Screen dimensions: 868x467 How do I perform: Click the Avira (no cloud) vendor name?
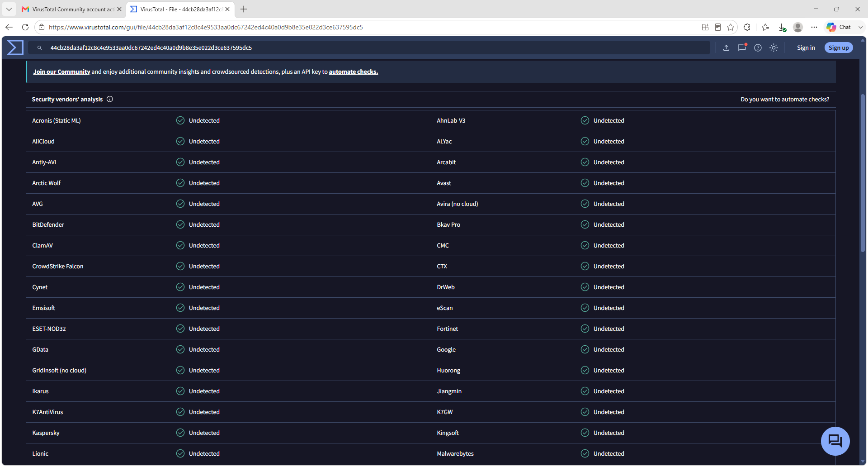click(x=457, y=204)
